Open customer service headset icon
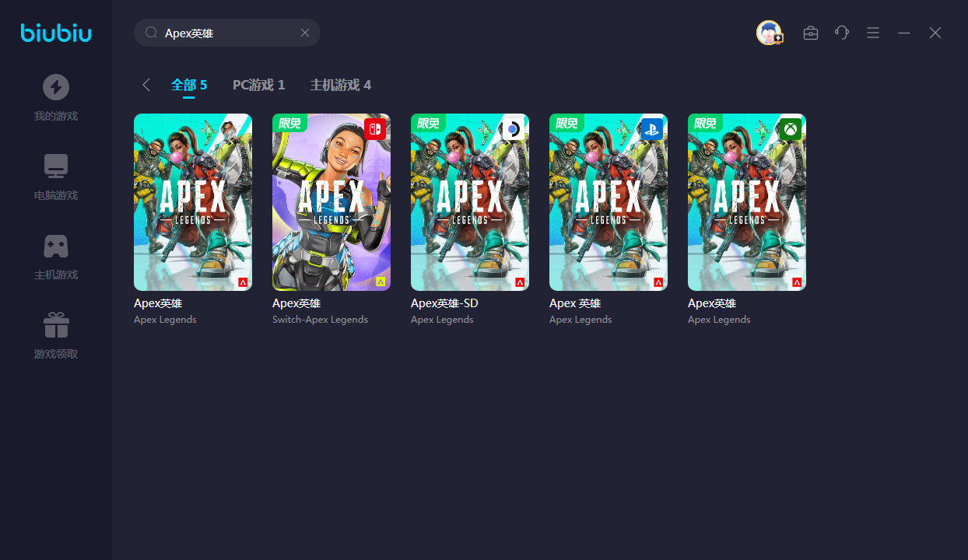 [842, 33]
